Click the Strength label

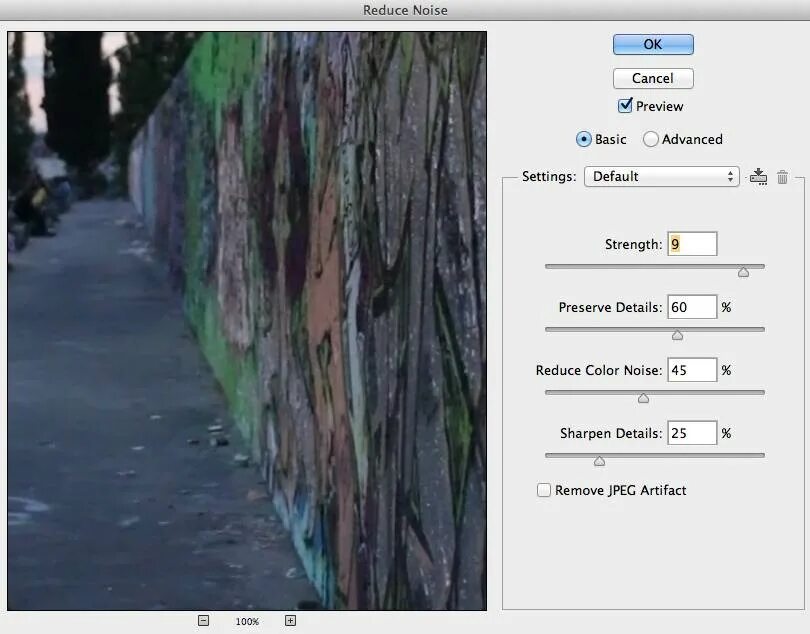633,244
